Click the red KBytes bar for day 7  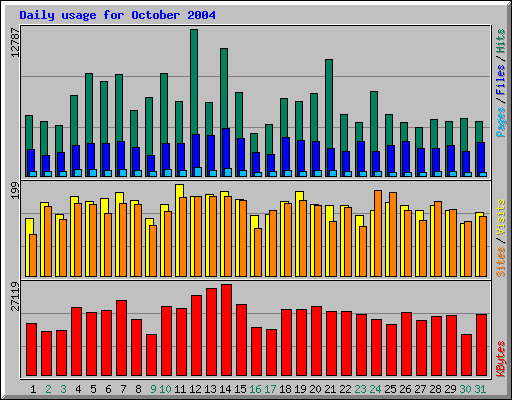(121, 338)
